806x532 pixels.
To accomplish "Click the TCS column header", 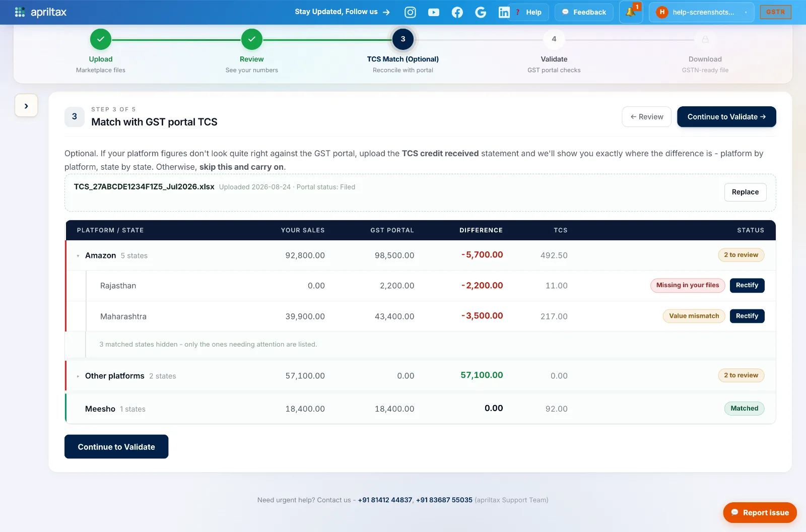I will (x=561, y=230).
